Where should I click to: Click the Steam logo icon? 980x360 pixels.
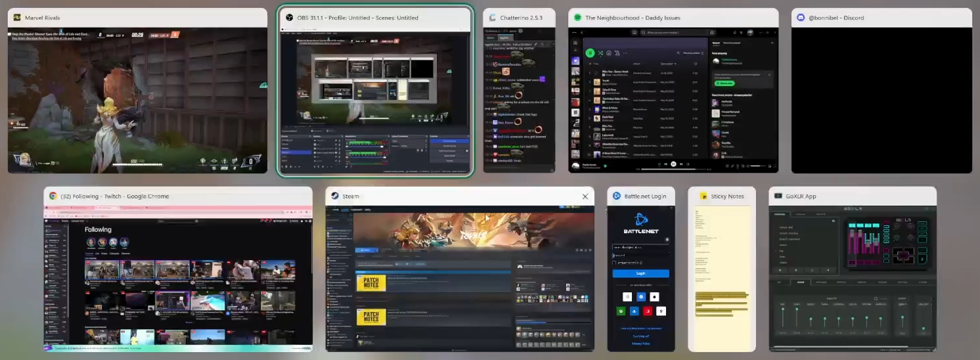tap(334, 196)
